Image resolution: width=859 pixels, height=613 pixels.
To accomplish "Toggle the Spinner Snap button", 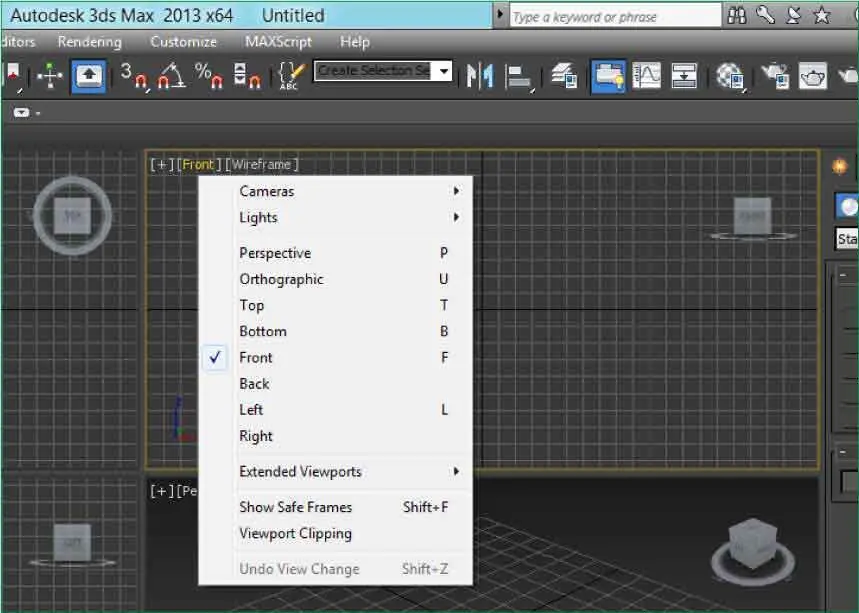I will [247, 76].
